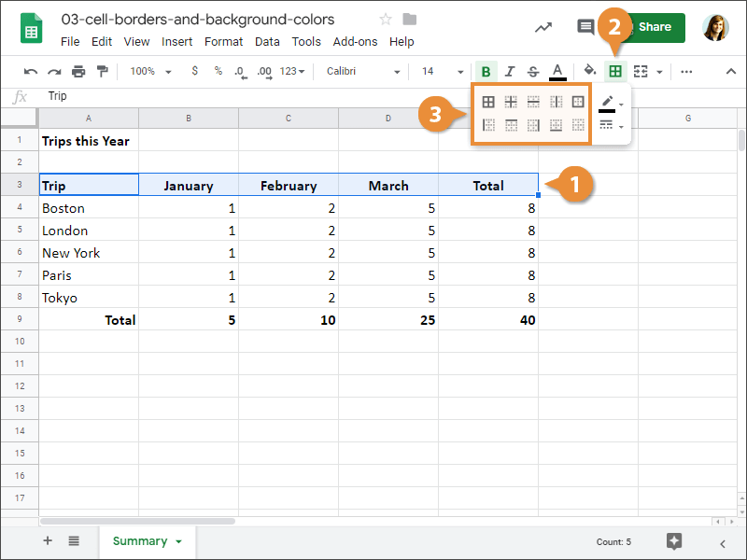Apply all borders to the selection

(x=487, y=102)
